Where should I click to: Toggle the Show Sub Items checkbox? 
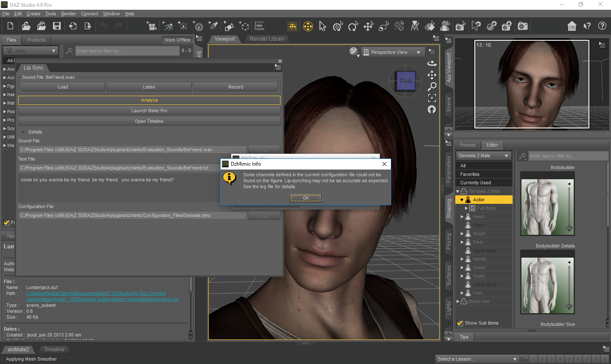(x=460, y=323)
